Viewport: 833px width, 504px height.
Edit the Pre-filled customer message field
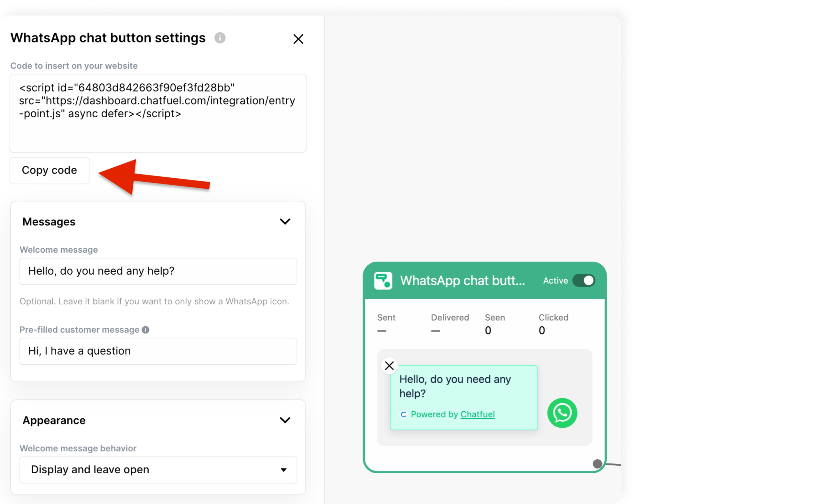158,351
